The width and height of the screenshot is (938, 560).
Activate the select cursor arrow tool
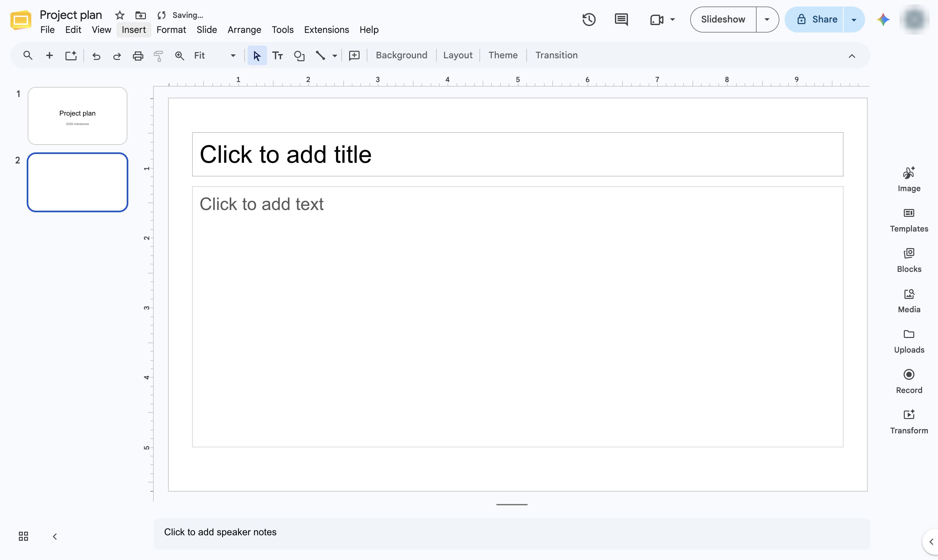coord(257,55)
